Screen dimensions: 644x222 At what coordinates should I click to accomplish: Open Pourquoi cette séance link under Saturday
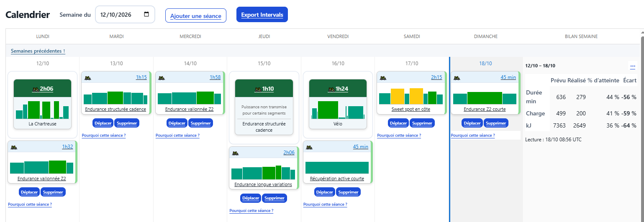pos(399,135)
